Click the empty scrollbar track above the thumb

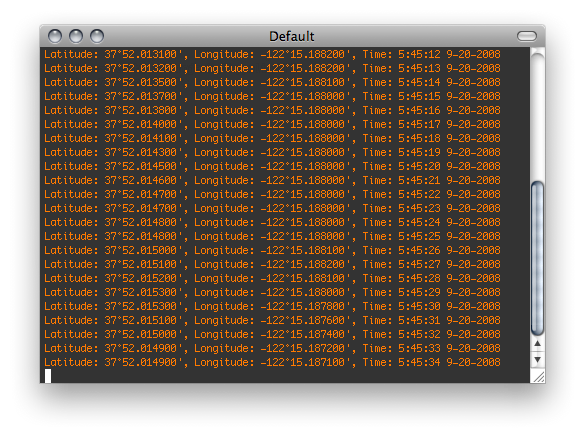click(x=537, y=119)
